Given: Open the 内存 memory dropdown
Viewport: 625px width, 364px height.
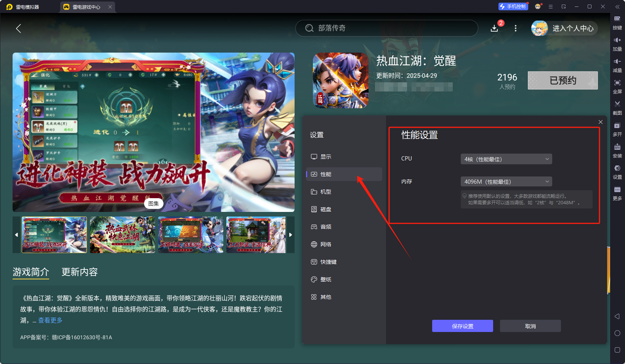Looking at the screenshot, I should pos(506,181).
